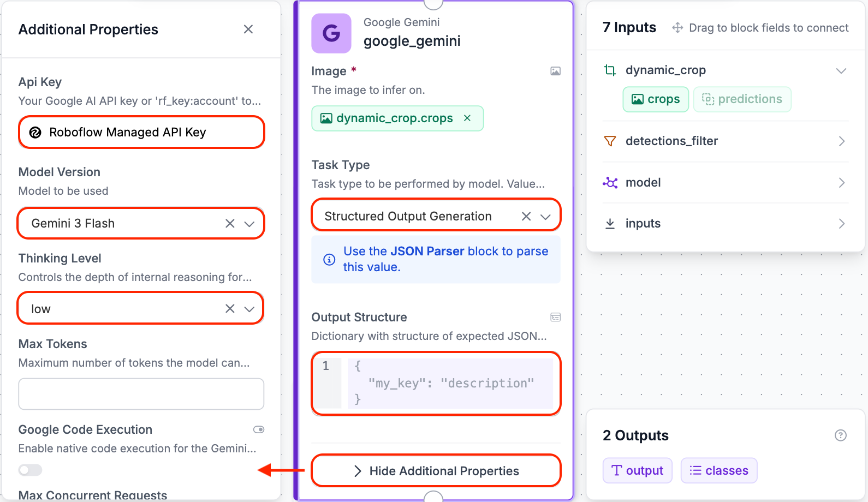Screen dimensions: 868x502
Task: Click the help icon in the Outputs panel
Action: coord(841,435)
